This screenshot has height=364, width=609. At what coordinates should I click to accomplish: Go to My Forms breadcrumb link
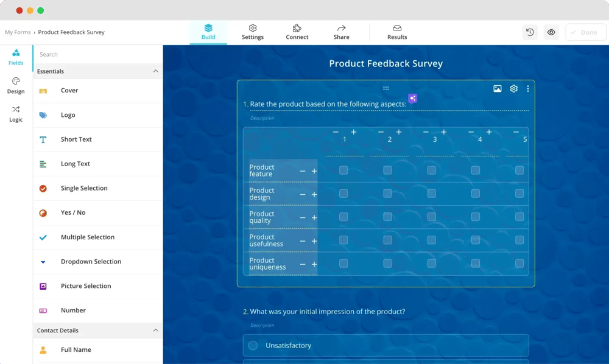tap(17, 32)
